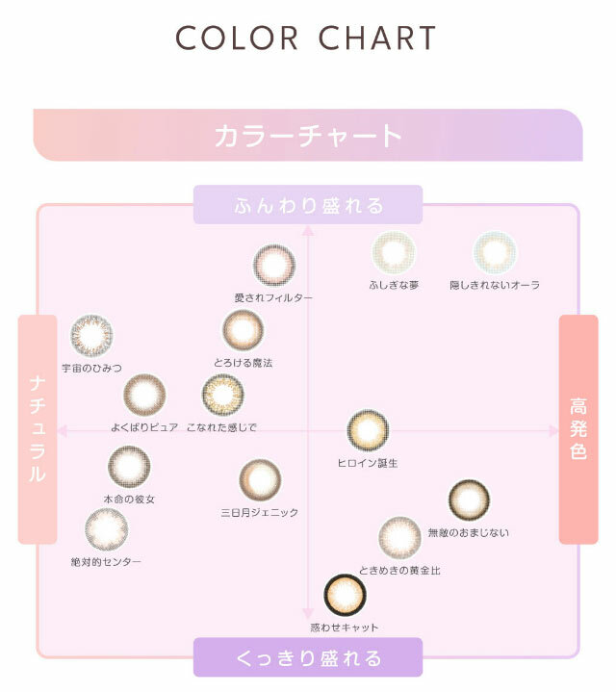Select the 高発色 side label

pyautogui.click(x=577, y=429)
